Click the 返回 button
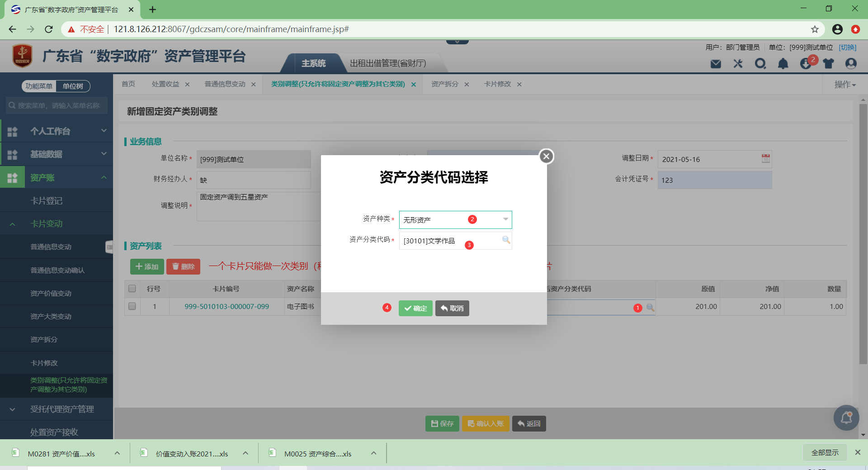Image resolution: width=868 pixels, height=470 pixels. [x=529, y=423]
